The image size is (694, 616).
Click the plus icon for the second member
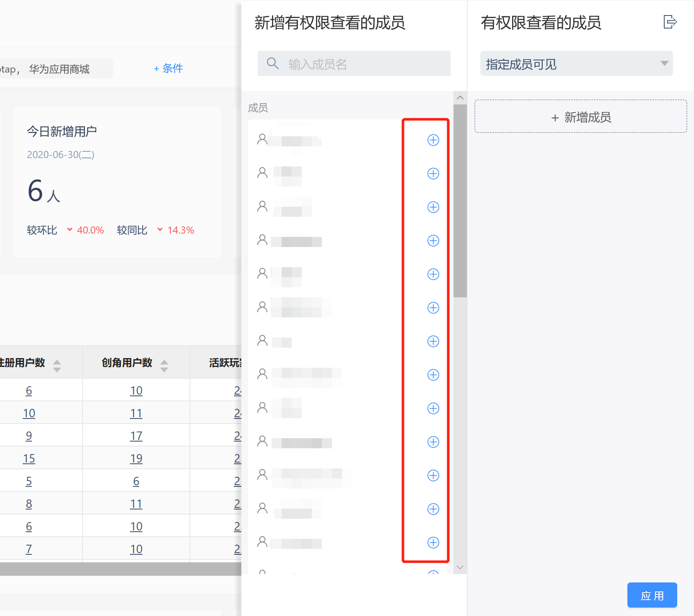433,174
